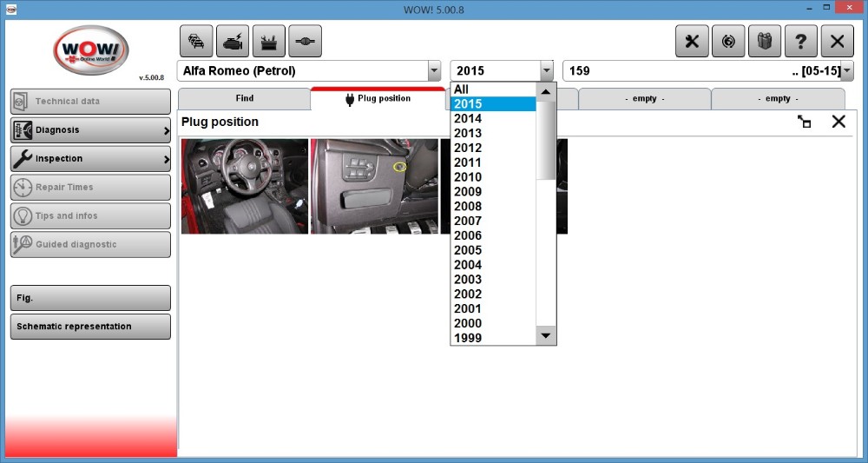Open the wrench settings tool icon
The image size is (868, 463).
[x=692, y=41]
